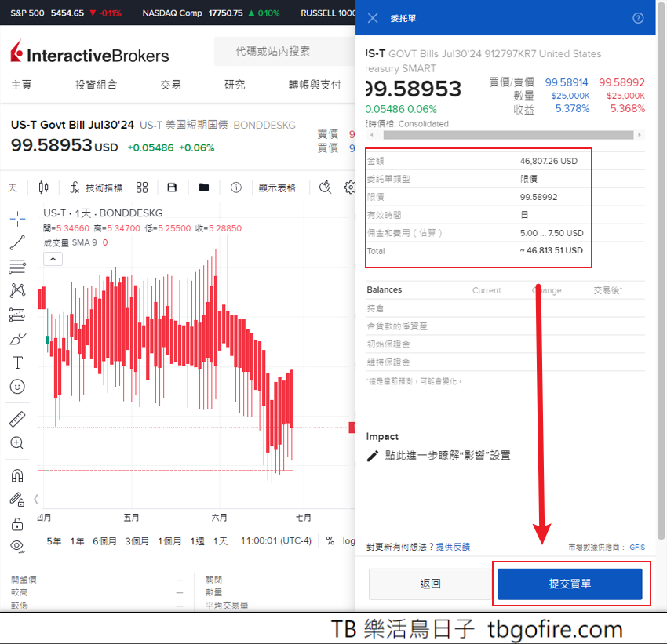Toggle stay in drawing mode

point(17,500)
